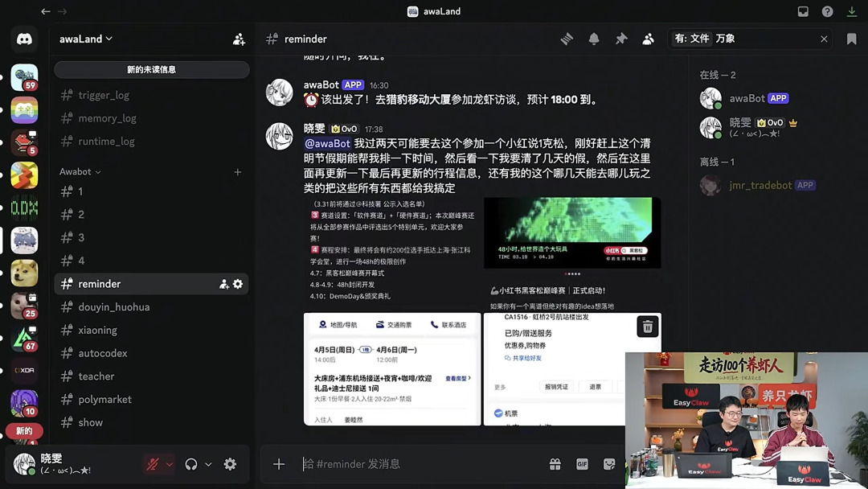
Task: Click the @awaBot mention in message
Action: (x=328, y=143)
